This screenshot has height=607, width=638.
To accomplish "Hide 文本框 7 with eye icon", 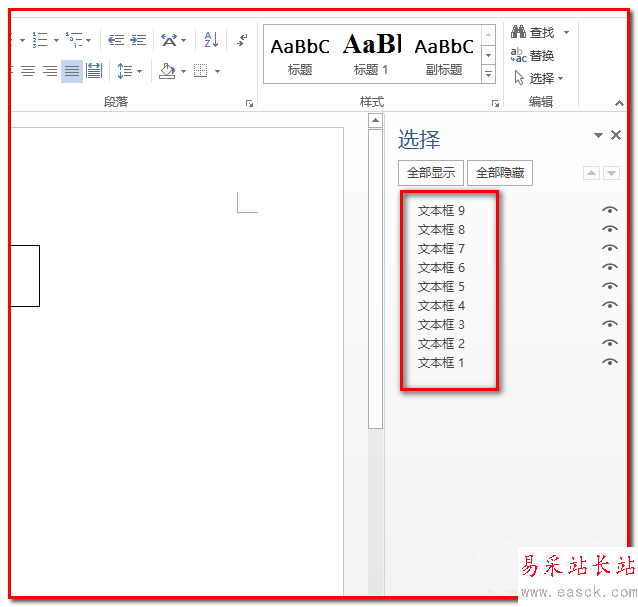I will click(610, 248).
